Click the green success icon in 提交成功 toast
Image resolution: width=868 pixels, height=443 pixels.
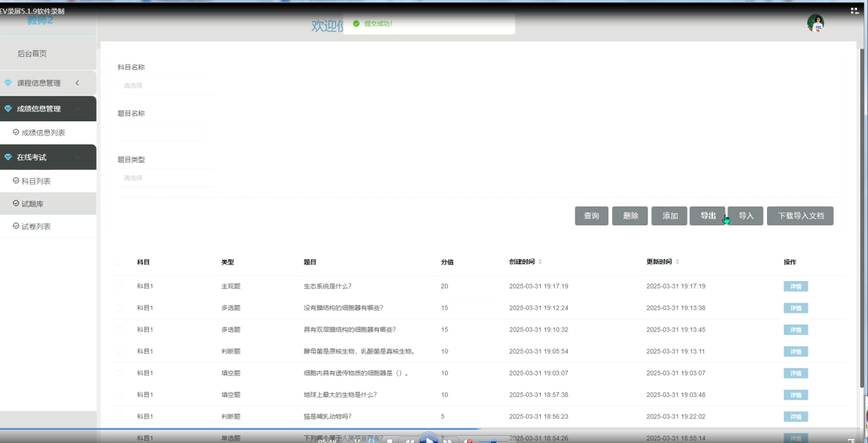coord(356,23)
